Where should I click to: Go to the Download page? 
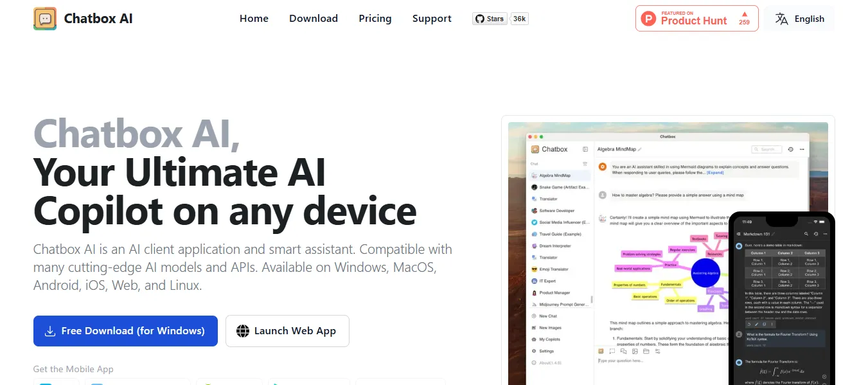314,19
